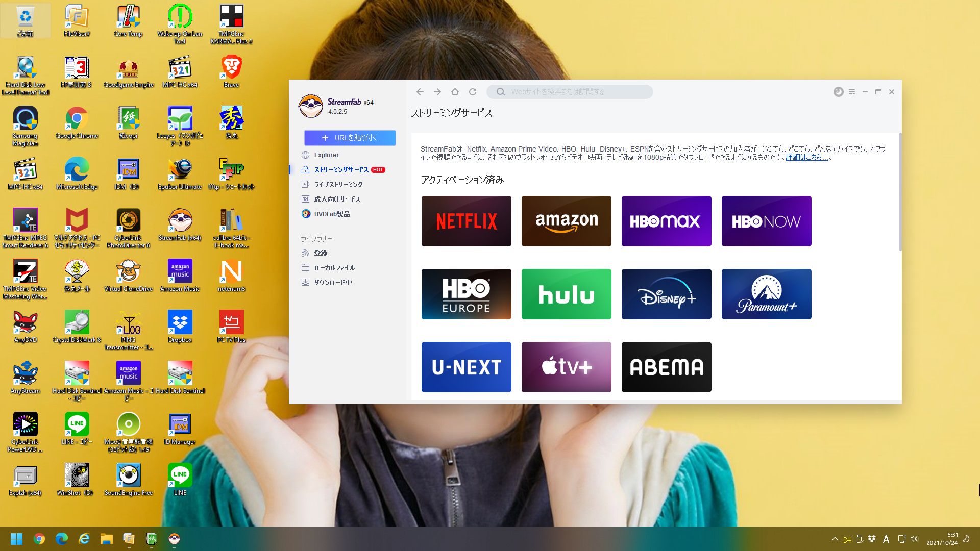
Task: Click the round clock icon near menu
Action: click(838, 92)
